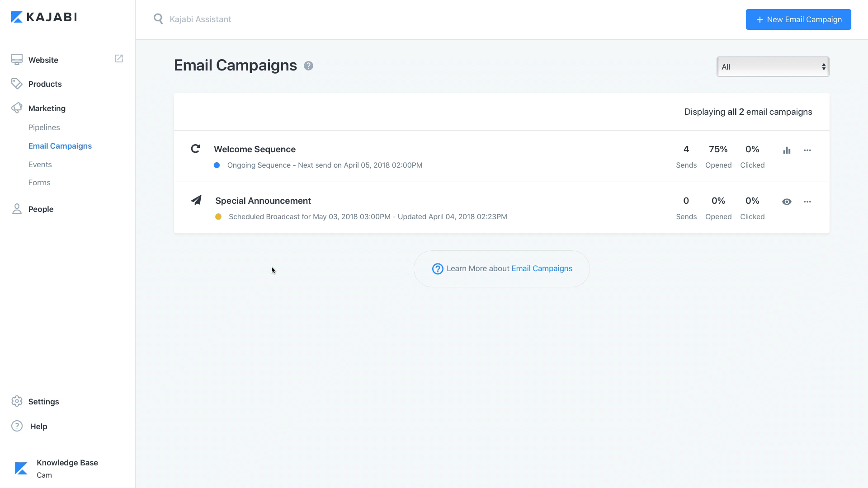Open Settings from the sidebar

pyautogui.click(x=43, y=402)
